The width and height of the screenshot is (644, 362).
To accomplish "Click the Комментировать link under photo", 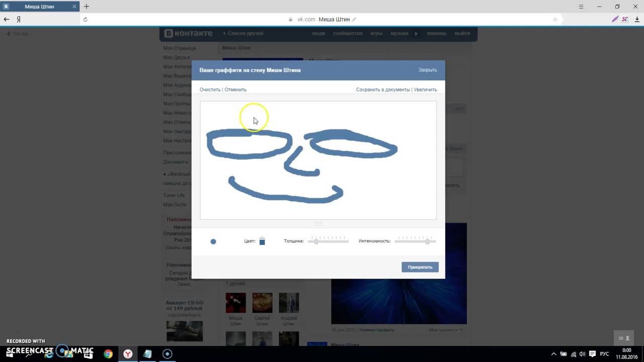I will coord(377,330).
